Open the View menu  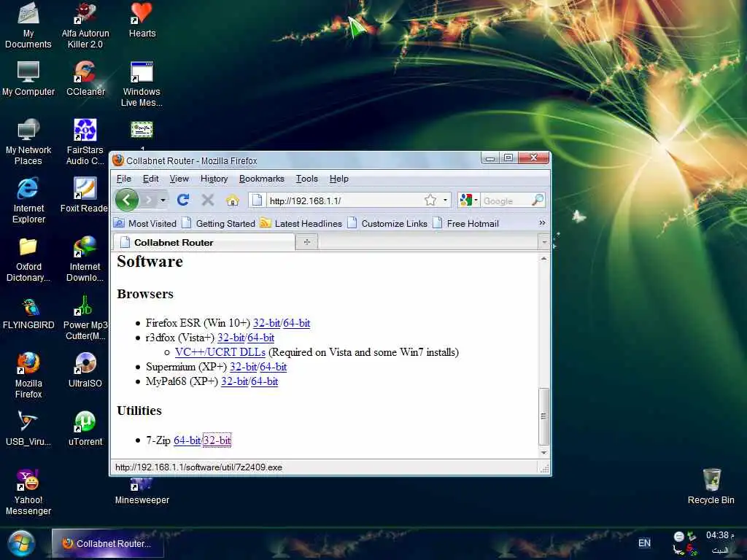[179, 179]
